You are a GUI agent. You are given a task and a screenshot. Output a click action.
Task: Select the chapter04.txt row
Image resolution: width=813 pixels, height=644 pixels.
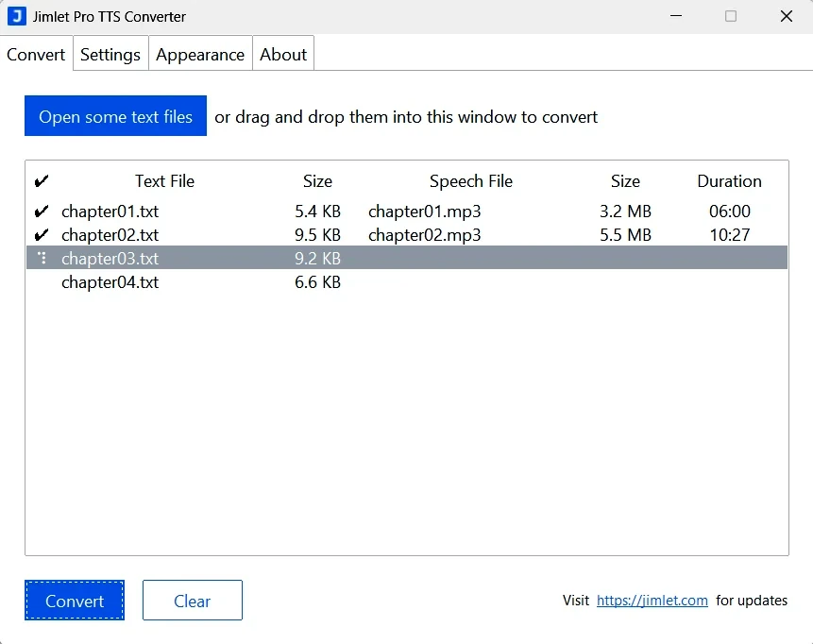tap(109, 281)
